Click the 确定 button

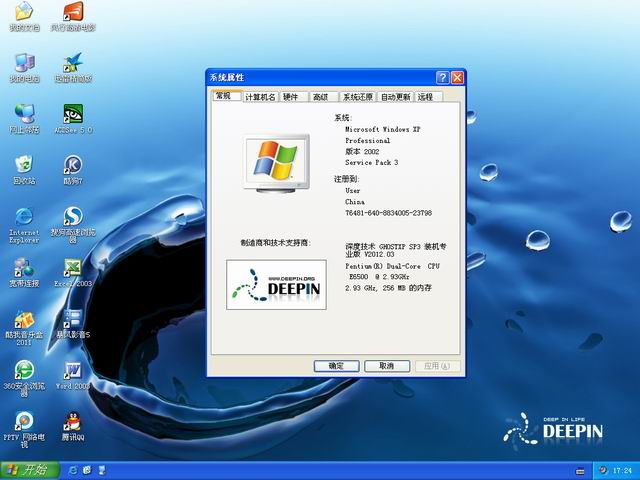point(336,366)
